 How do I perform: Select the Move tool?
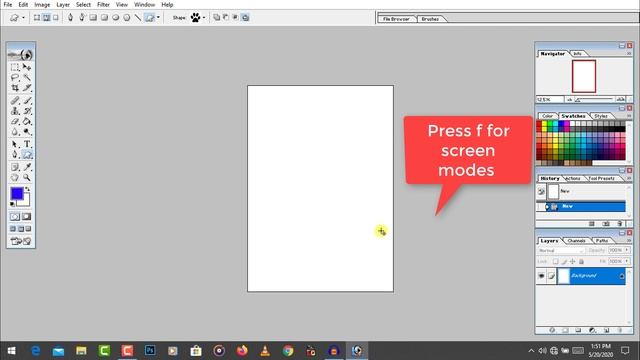tap(27, 67)
